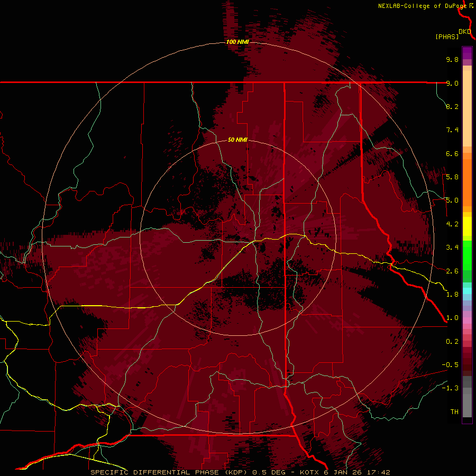Viewport: 476px width, 476px height.
Task: Click the 1.0 legend value
Action: 452,318
